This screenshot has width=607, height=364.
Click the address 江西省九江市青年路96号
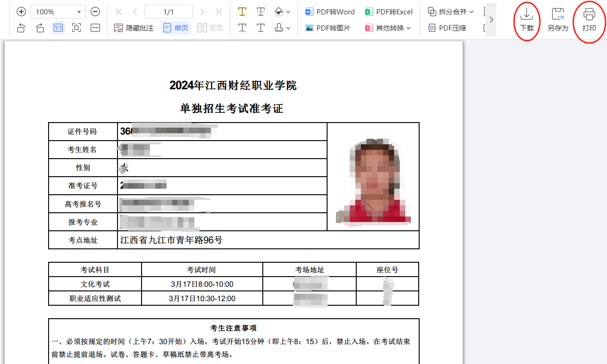[171, 240]
